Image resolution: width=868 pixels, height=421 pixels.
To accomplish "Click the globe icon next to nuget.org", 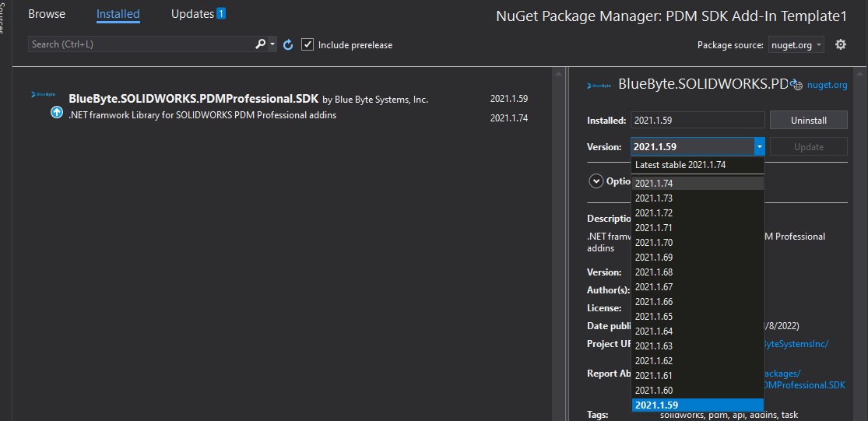I will click(x=796, y=85).
